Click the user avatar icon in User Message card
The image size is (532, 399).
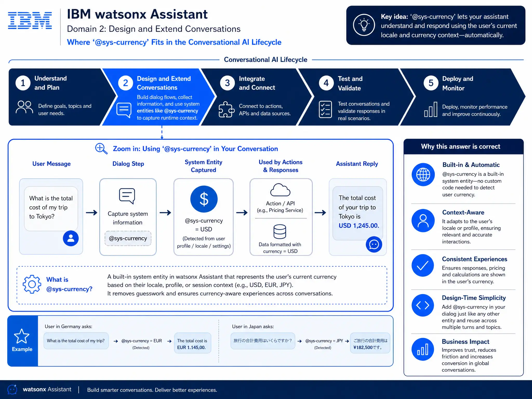click(71, 238)
